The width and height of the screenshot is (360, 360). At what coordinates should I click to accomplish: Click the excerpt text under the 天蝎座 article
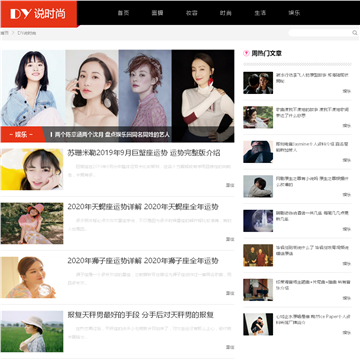click(149, 224)
